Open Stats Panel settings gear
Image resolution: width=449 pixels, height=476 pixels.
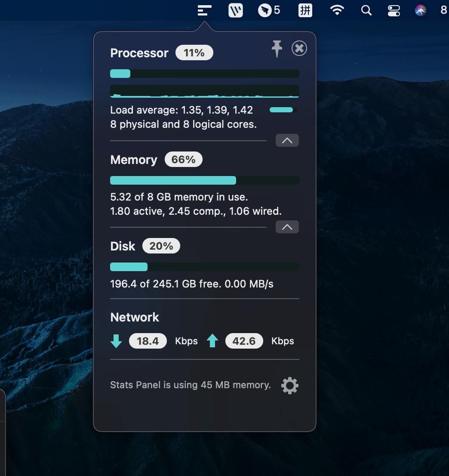[x=289, y=385]
